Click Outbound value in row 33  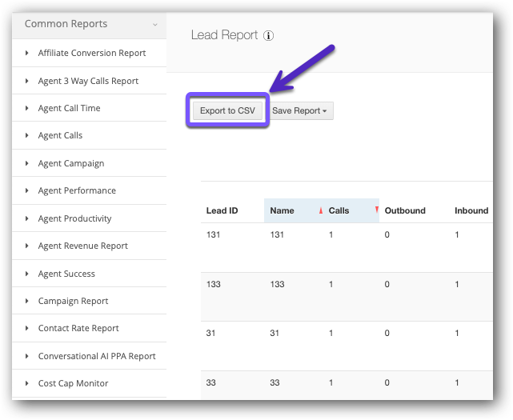pos(387,382)
